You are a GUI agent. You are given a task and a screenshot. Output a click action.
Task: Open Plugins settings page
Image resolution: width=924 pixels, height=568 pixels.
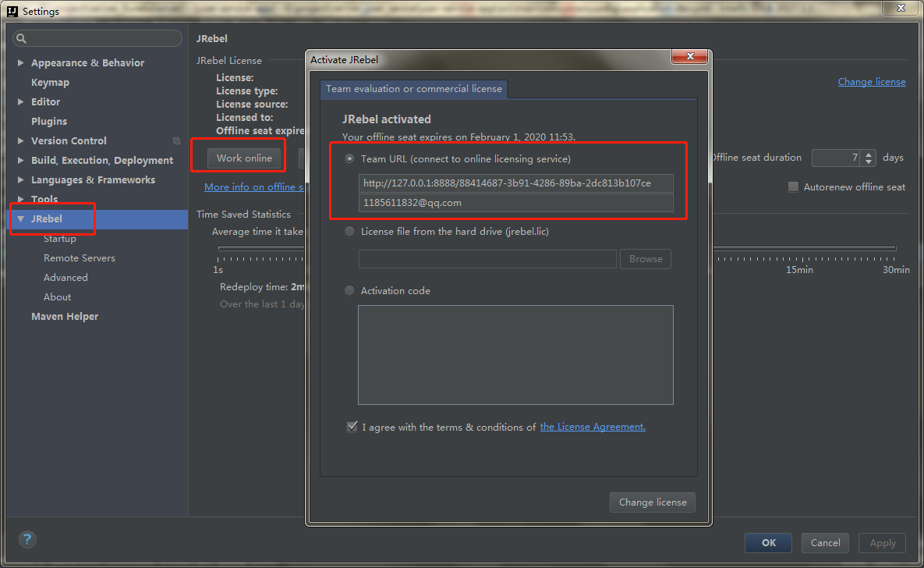(x=49, y=121)
